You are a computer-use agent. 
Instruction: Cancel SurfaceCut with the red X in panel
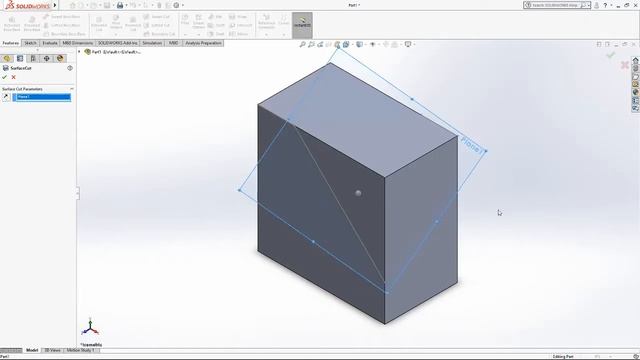point(13,77)
